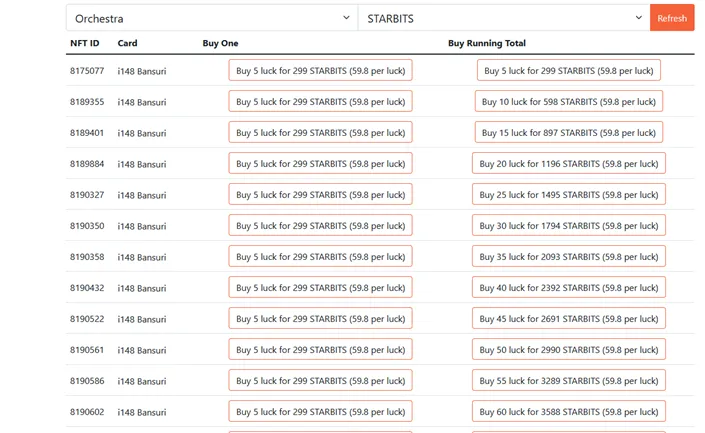
Task: Select NFT ID 8190358 cell
Action: tap(87, 257)
